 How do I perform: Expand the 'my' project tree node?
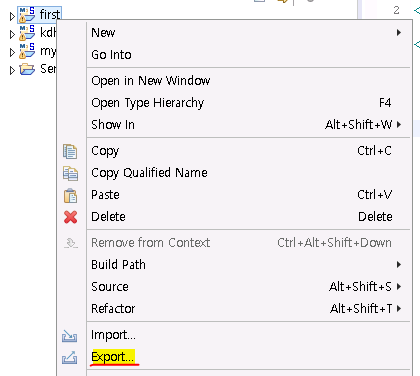12,52
